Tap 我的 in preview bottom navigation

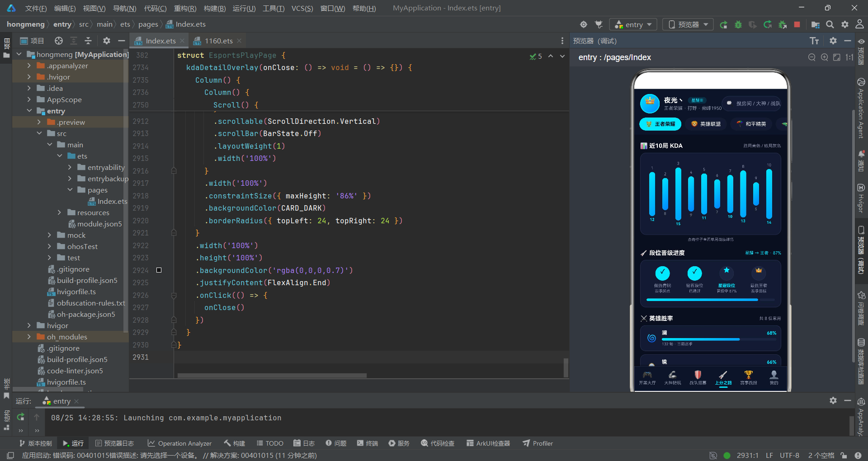point(774,378)
